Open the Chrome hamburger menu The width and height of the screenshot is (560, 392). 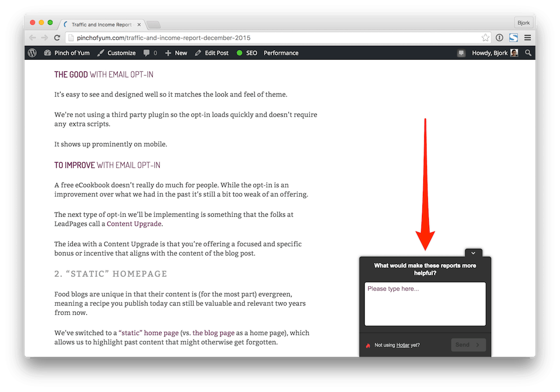[527, 38]
